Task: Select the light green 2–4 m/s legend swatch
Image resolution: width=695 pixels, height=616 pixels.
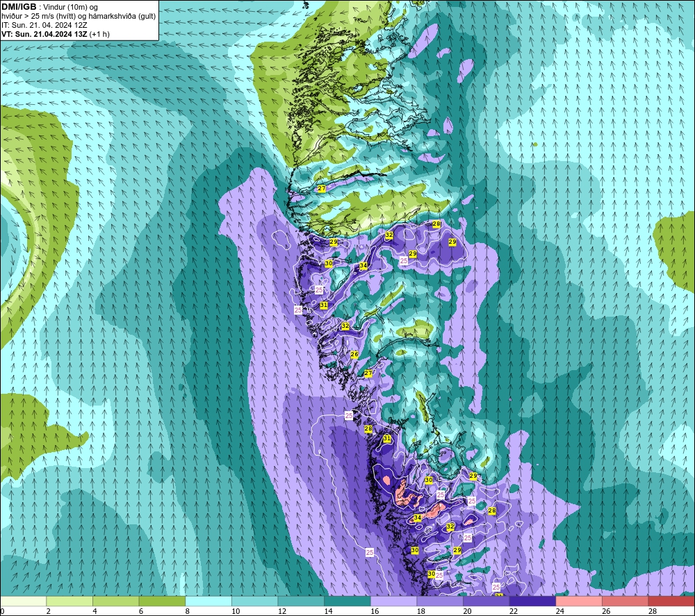Action: [69, 601]
